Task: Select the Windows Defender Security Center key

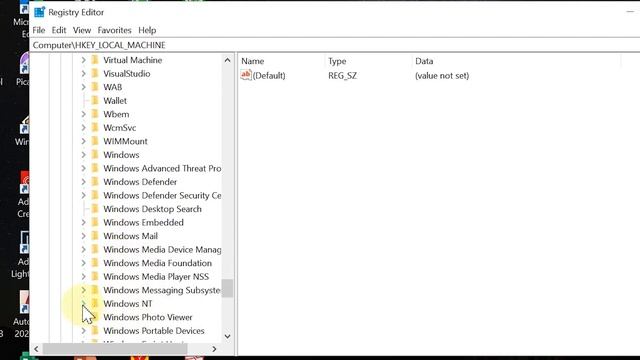Action: point(162,195)
